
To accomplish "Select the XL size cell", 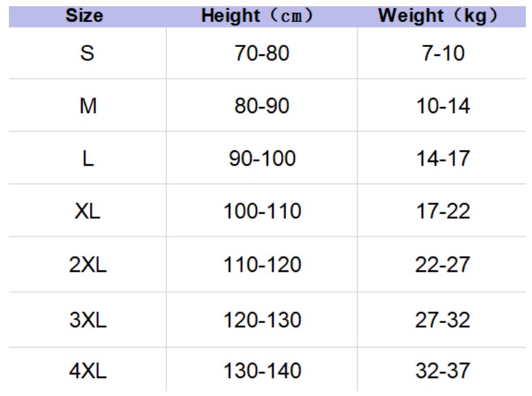I will 88,211.
